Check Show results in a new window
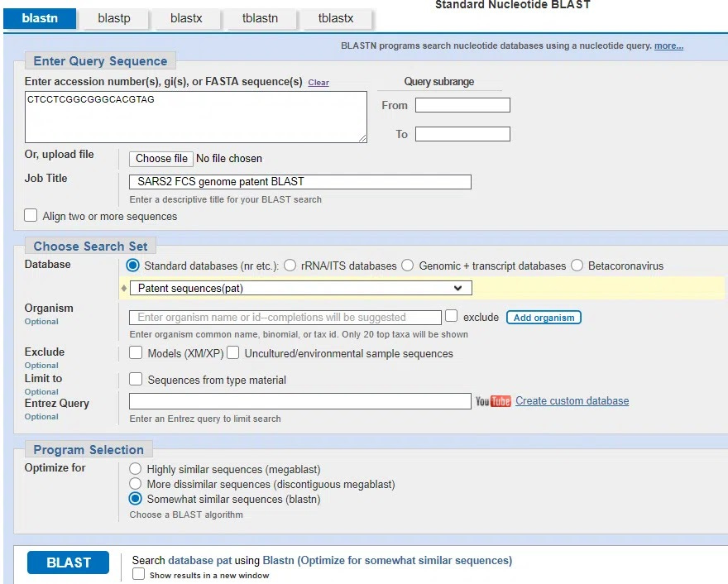Image resolution: width=728 pixels, height=584 pixels. [x=138, y=574]
